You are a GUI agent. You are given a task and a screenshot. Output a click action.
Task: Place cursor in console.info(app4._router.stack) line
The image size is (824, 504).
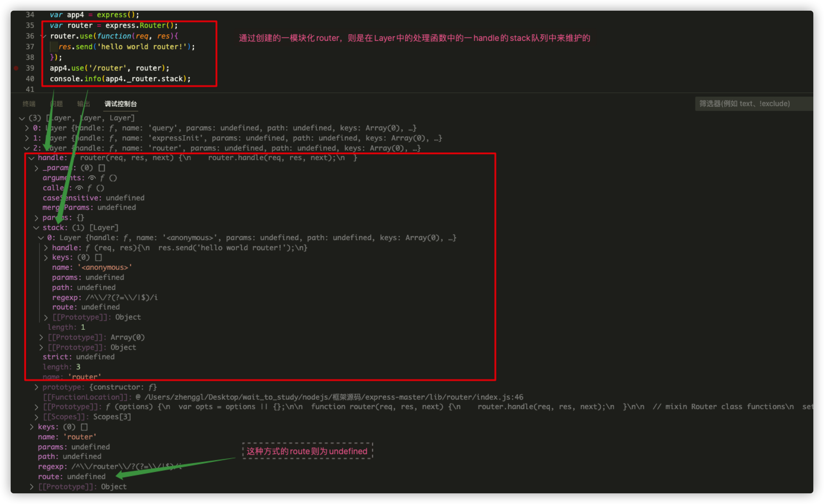(x=120, y=79)
